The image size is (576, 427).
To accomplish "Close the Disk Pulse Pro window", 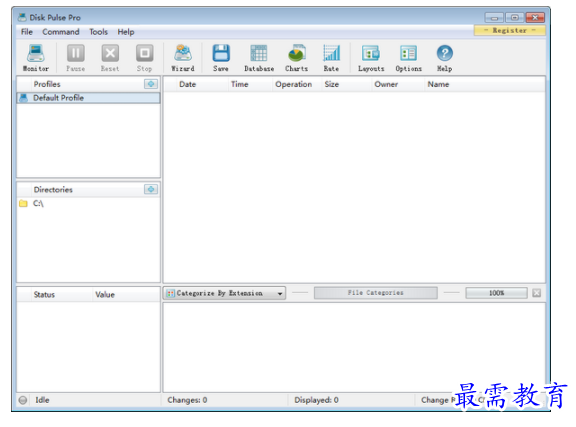I will pyautogui.click(x=535, y=17).
